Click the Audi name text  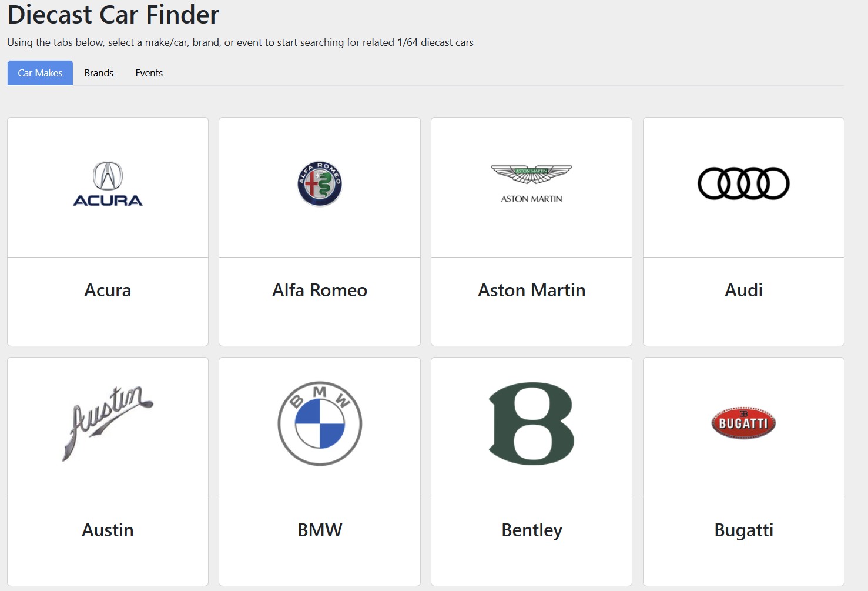[x=743, y=290]
